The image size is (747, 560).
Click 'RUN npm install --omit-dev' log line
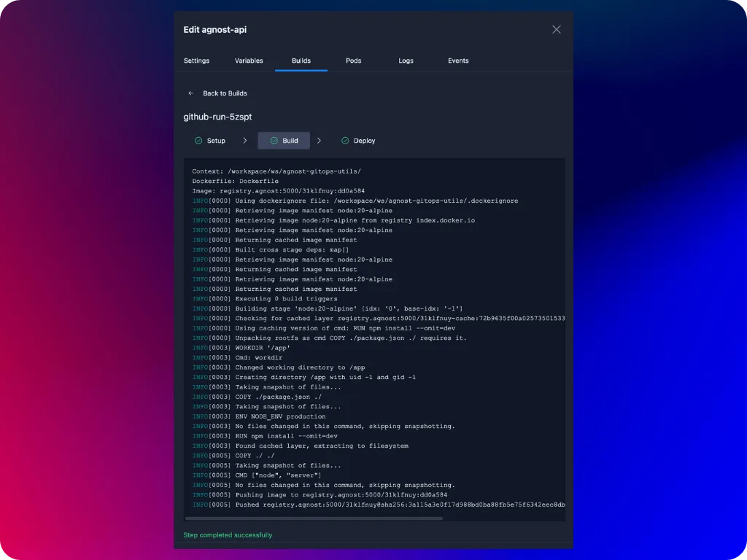[x=265, y=436]
